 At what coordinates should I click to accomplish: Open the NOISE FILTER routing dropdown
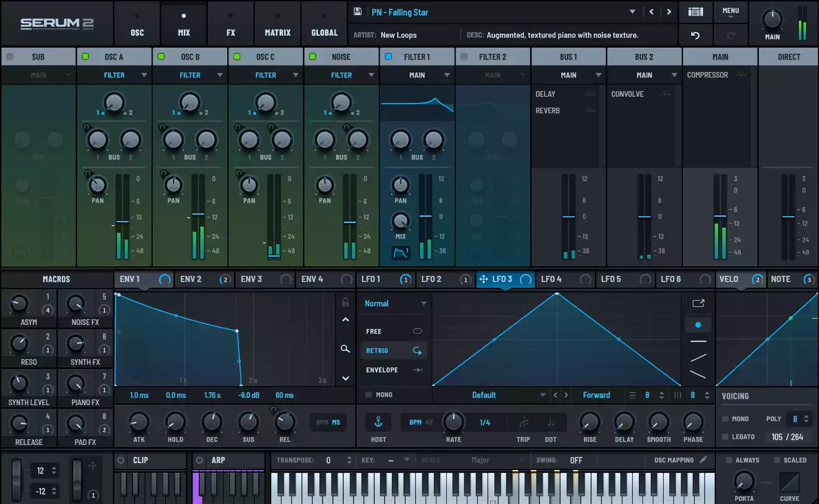pyautogui.click(x=342, y=75)
